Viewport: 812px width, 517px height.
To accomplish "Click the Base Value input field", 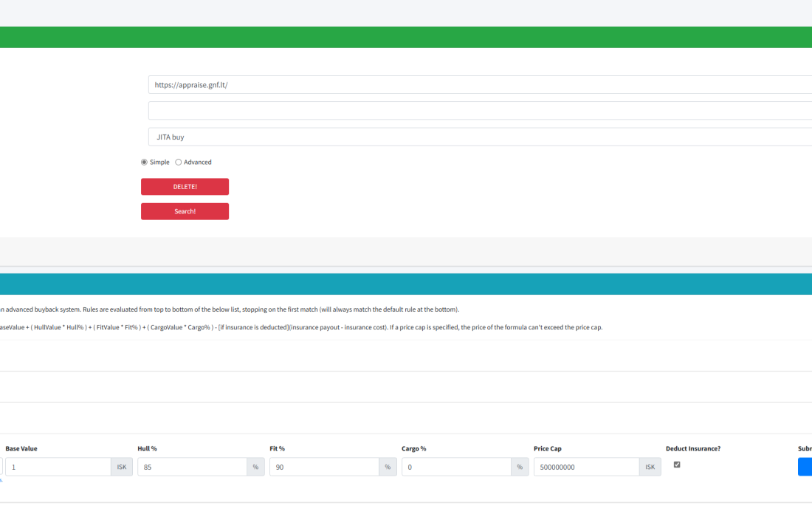I will point(58,467).
